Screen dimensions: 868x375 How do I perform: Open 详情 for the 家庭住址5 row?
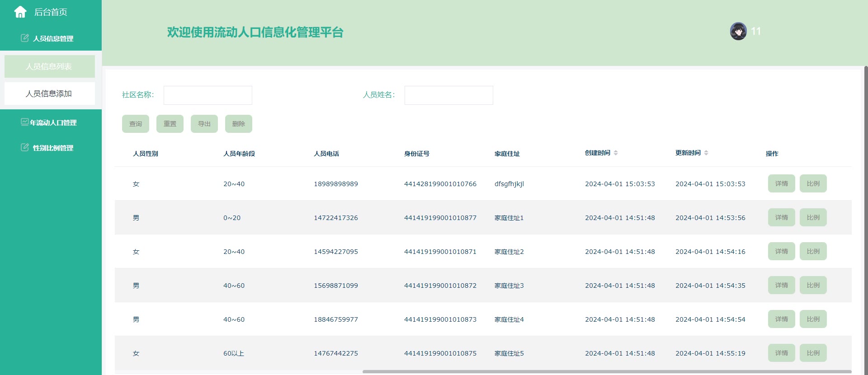tap(782, 353)
